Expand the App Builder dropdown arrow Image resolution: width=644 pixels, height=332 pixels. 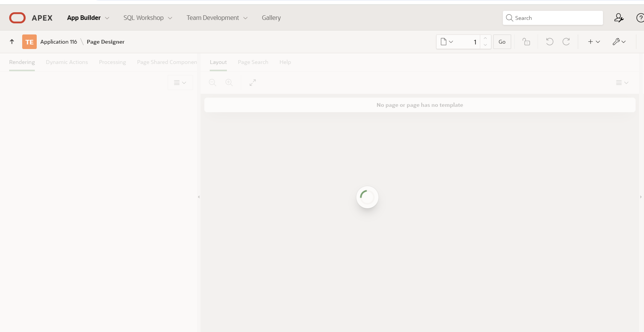107,18
